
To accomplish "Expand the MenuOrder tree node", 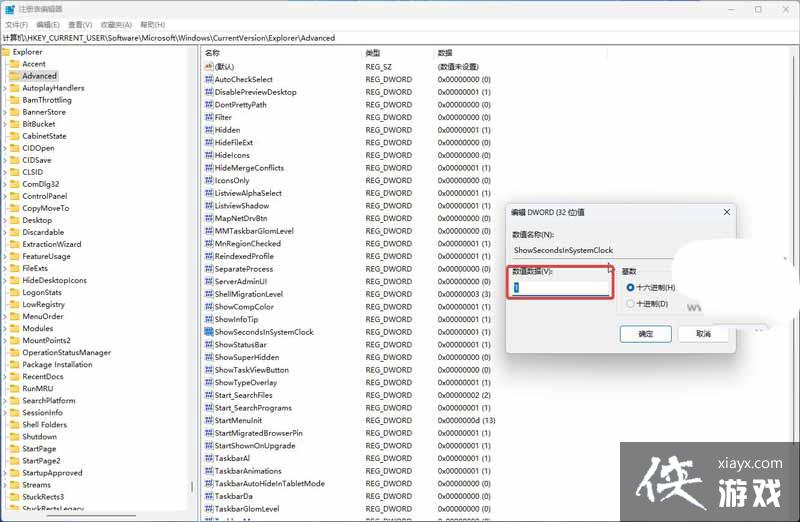I will 5,317.
